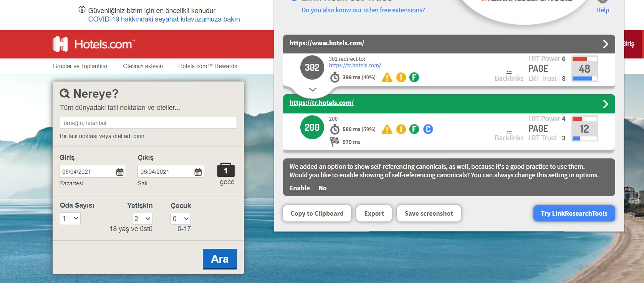Open Otelinizi ekleyin menu item
Image resolution: width=644 pixels, height=283 pixels.
coord(143,66)
